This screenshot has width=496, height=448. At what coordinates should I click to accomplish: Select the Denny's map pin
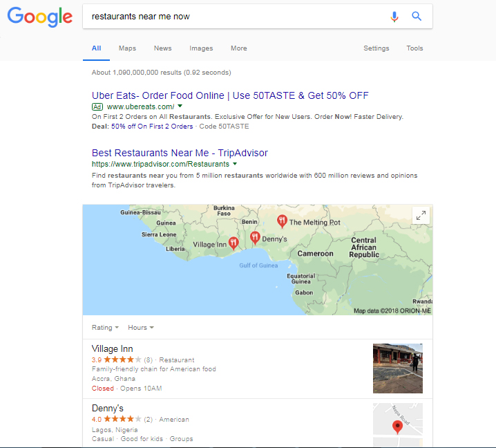[x=255, y=238]
